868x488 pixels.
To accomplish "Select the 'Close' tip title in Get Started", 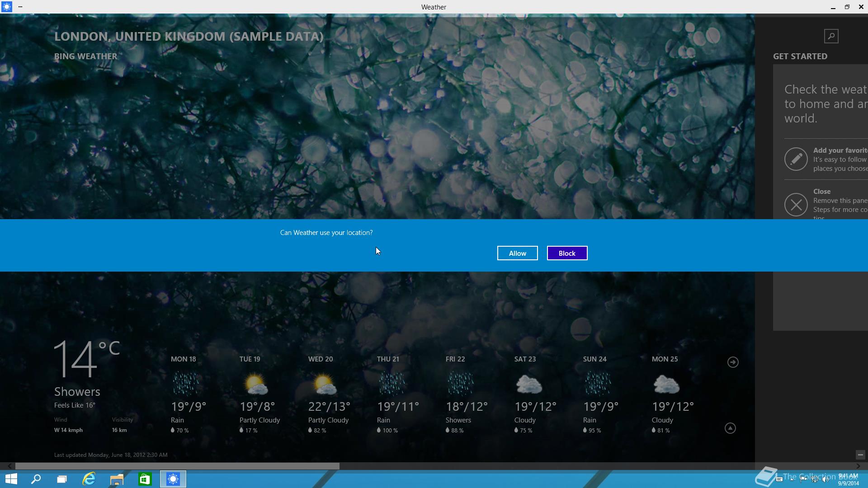I will click(x=821, y=192).
